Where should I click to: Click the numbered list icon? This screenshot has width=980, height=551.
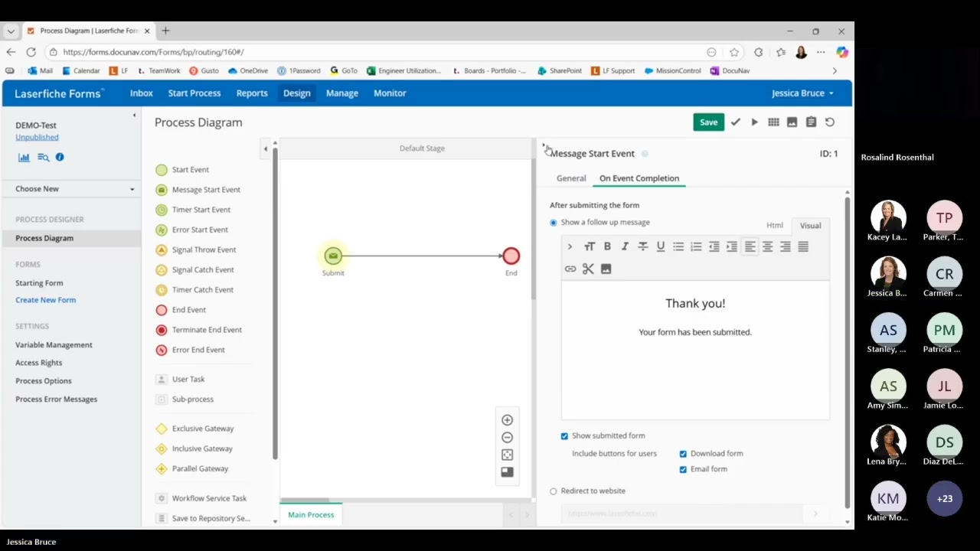tap(696, 246)
